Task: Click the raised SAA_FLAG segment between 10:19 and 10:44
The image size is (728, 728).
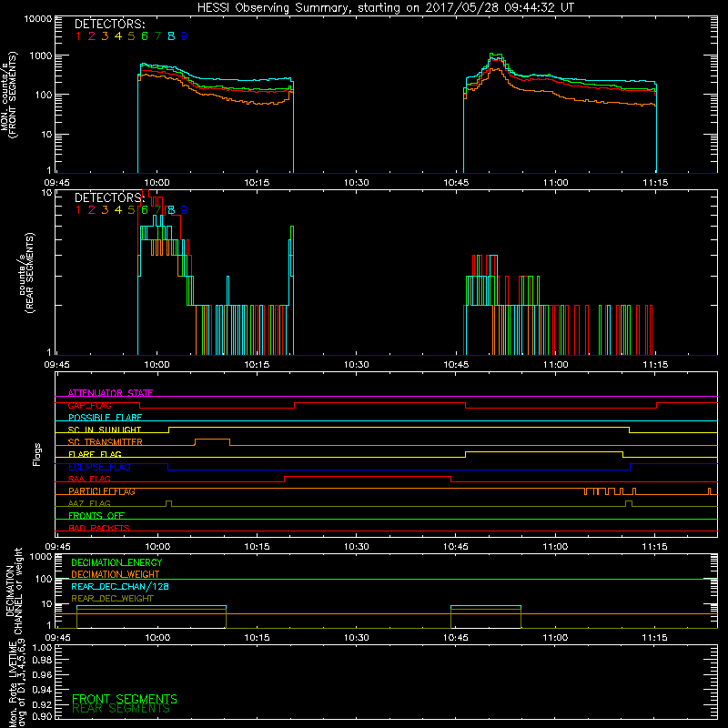Action: tap(368, 476)
